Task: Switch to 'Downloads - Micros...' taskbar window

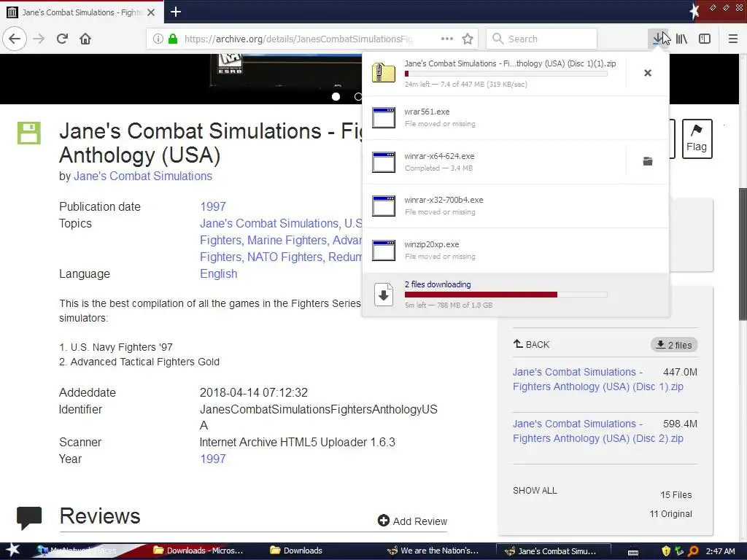Action: point(198,551)
